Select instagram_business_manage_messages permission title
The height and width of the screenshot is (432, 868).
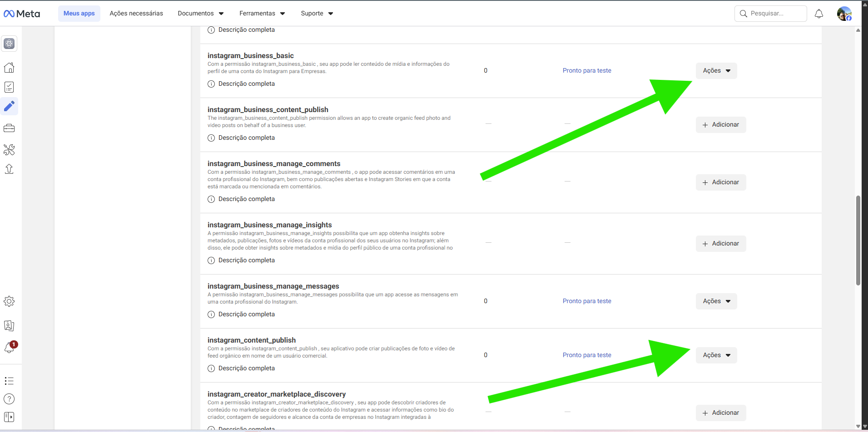tap(273, 286)
